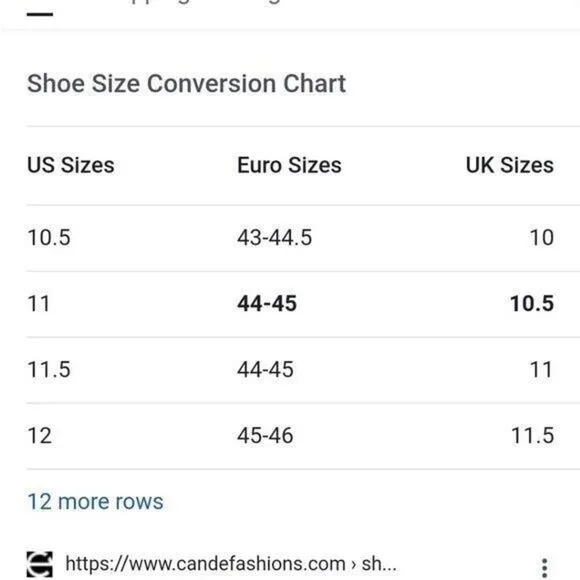580x580 pixels.
Task: Open the three-dot result options menu
Action: [x=544, y=567]
